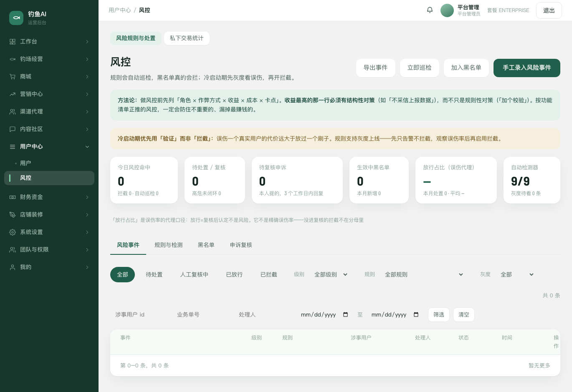Click 加入黑名单 button
The width and height of the screenshot is (572, 392).
coord(466,68)
